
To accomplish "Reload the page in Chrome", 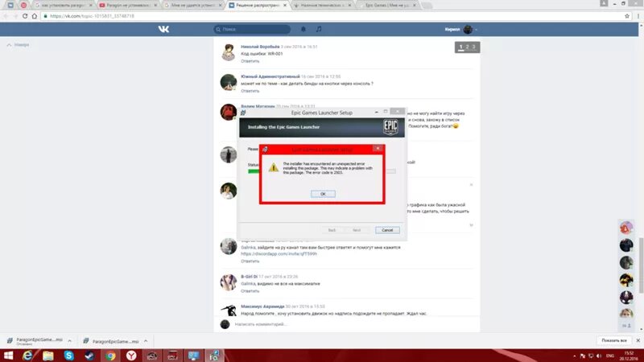I will 25,16.
